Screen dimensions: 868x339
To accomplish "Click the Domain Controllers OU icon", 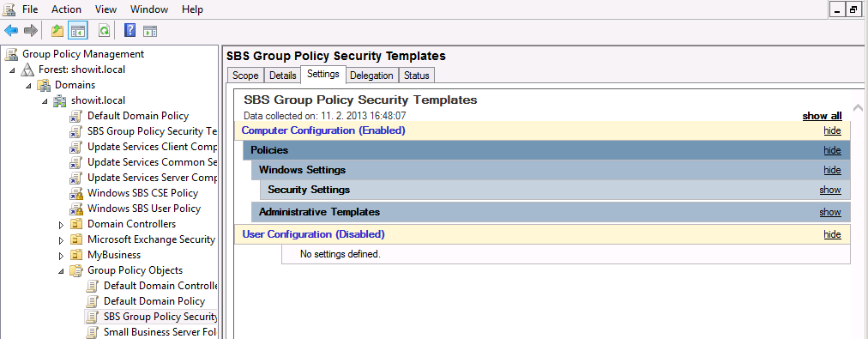I will point(75,224).
